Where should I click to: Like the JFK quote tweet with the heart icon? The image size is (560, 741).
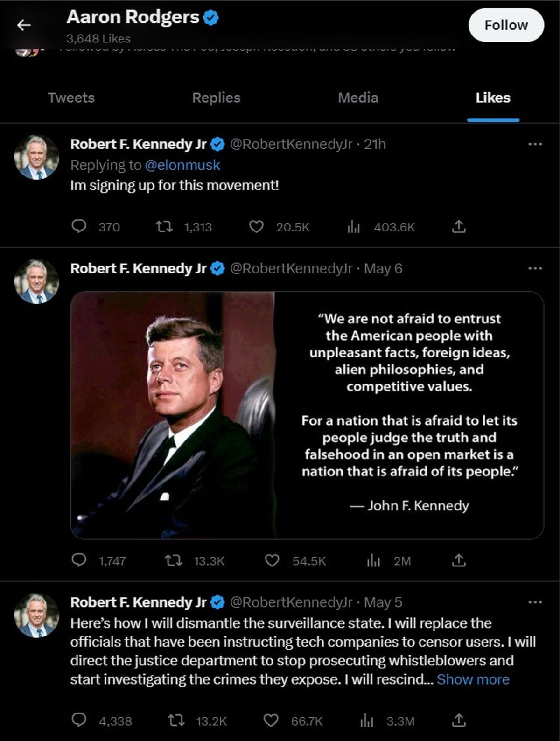[x=273, y=561]
